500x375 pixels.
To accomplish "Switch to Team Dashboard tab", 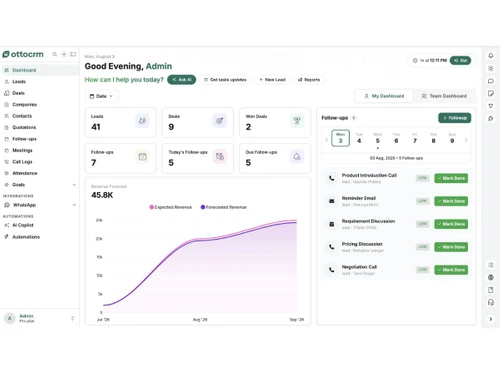I will click(x=444, y=96).
